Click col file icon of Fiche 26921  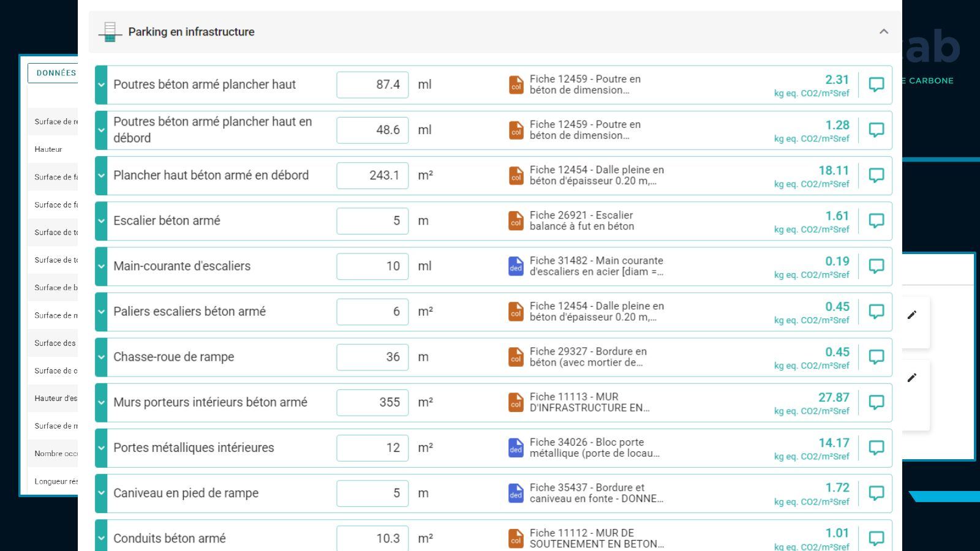coord(516,220)
